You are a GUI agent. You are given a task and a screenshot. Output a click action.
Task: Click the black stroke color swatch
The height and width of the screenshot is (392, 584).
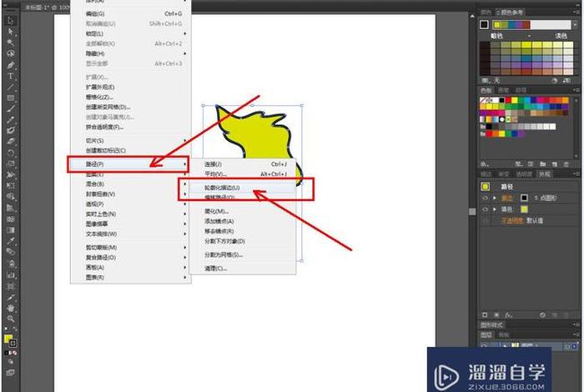pos(524,198)
